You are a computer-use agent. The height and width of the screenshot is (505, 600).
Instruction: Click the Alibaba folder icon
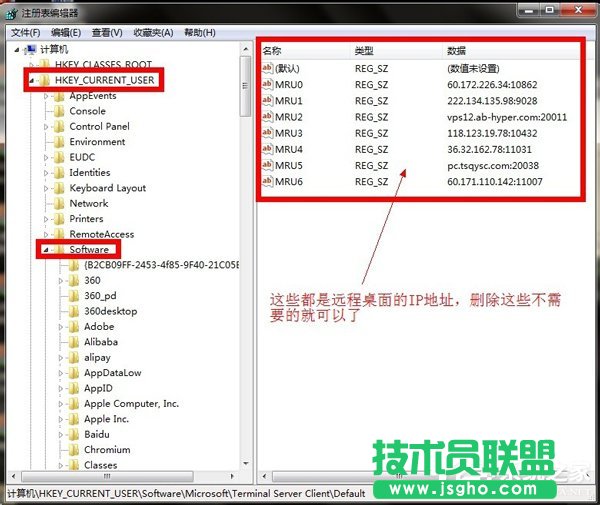tap(74, 342)
